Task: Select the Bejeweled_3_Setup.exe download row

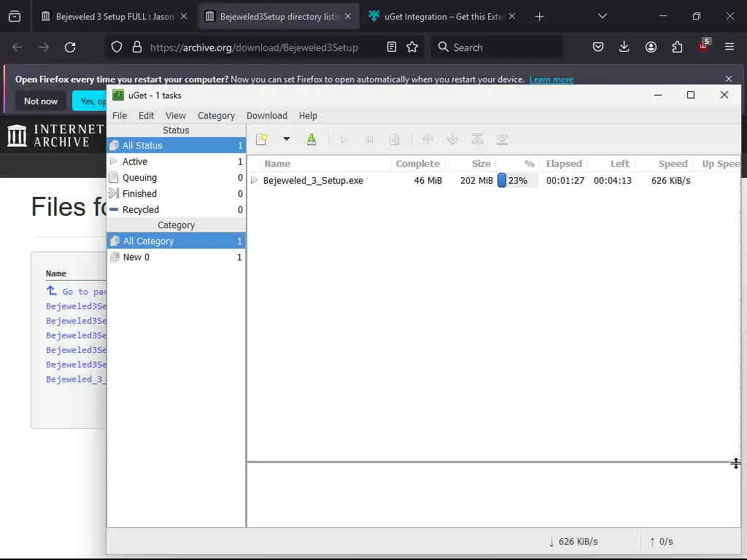Action: pos(494,181)
